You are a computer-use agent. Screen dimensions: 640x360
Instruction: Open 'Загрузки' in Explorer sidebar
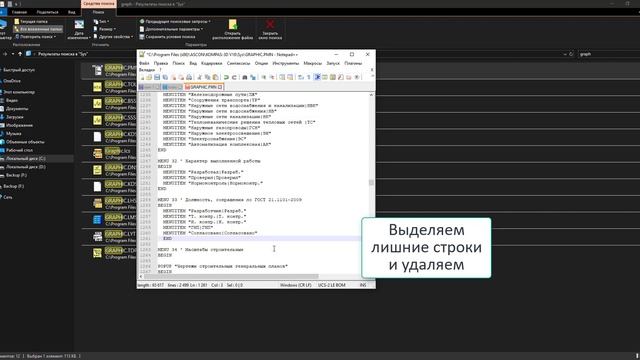(14, 117)
